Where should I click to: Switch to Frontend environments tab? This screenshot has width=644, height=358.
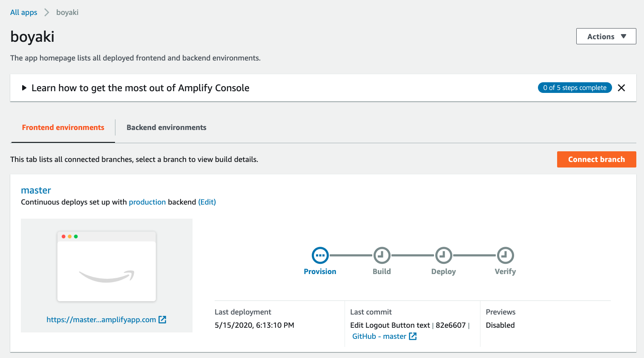click(63, 127)
